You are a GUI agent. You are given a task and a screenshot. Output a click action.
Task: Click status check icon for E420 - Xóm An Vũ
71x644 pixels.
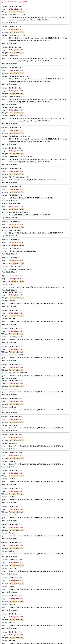(x=10, y=254)
